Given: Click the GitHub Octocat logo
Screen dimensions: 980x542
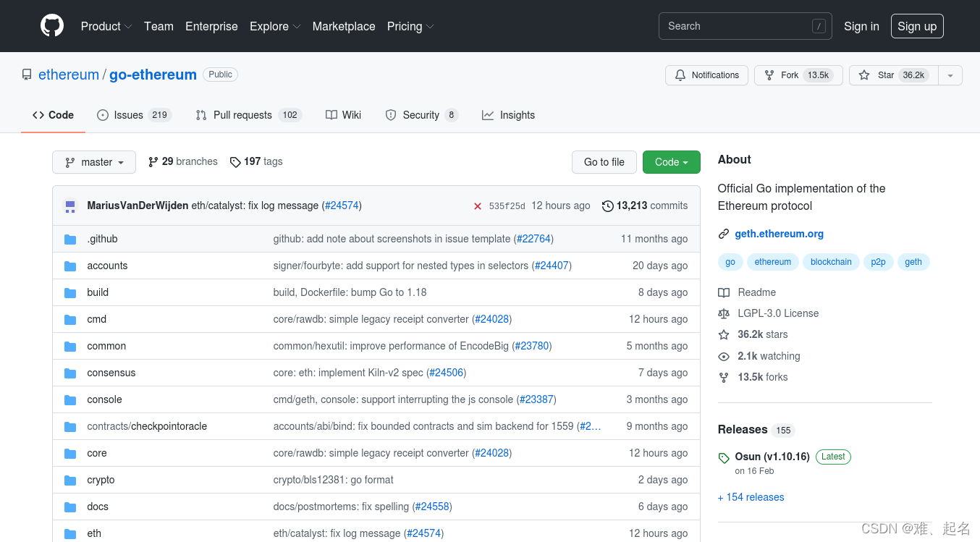Looking at the screenshot, I should [x=52, y=26].
